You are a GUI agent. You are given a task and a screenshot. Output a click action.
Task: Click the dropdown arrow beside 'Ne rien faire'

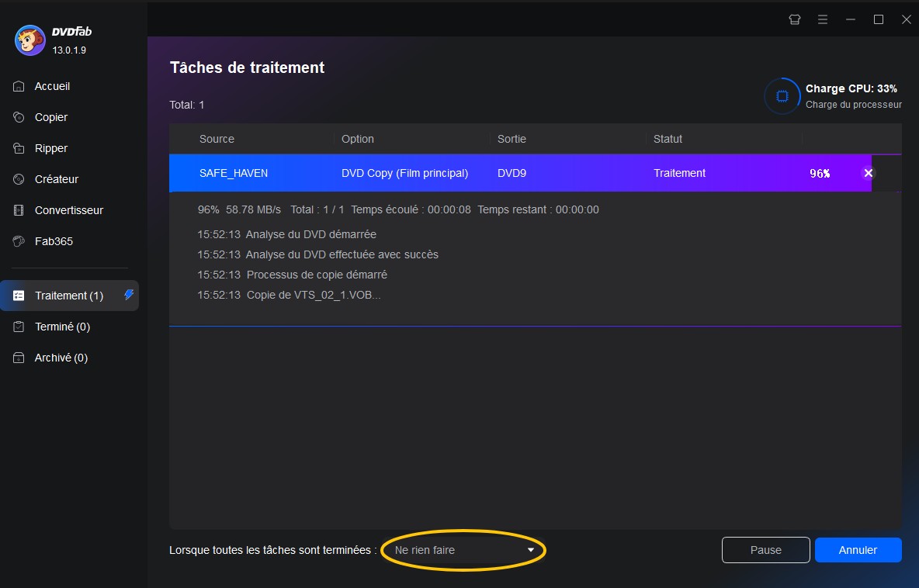[530, 550]
